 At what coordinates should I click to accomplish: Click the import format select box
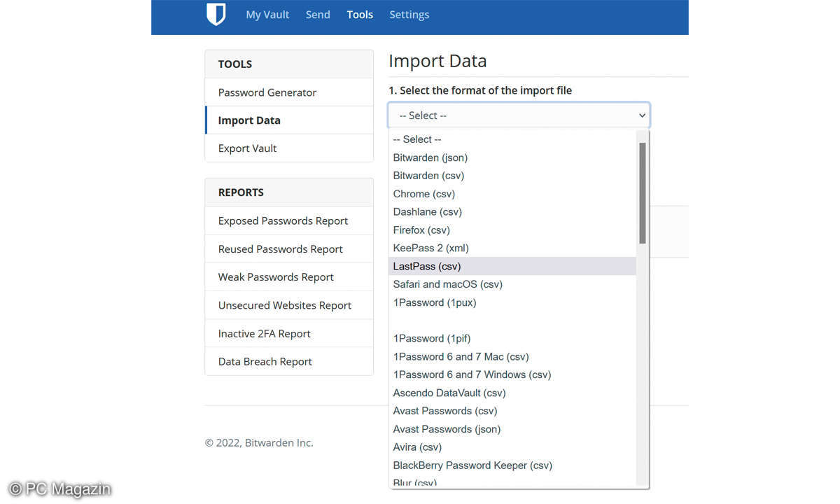[519, 115]
